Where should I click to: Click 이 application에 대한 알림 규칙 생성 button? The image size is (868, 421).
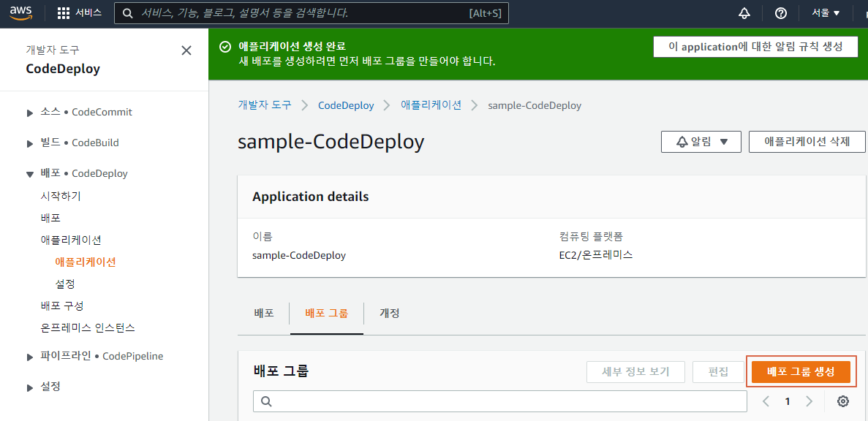tap(755, 47)
